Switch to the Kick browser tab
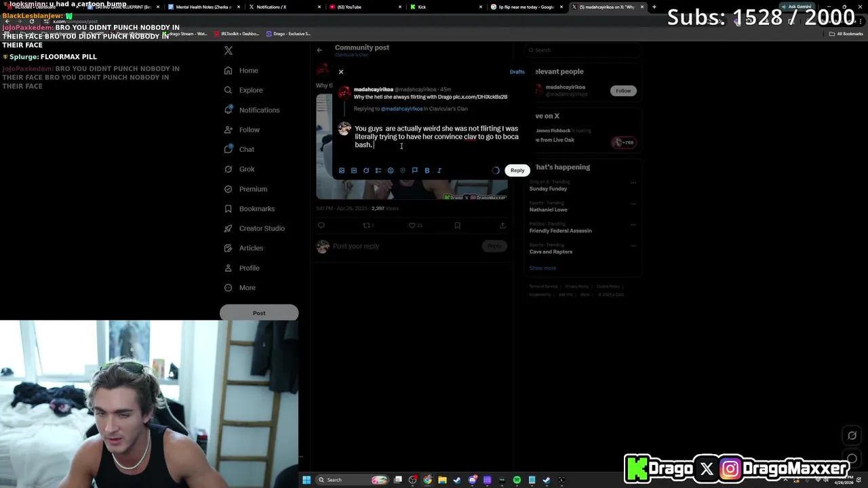868x488 pixels. [x=448, y=7]
